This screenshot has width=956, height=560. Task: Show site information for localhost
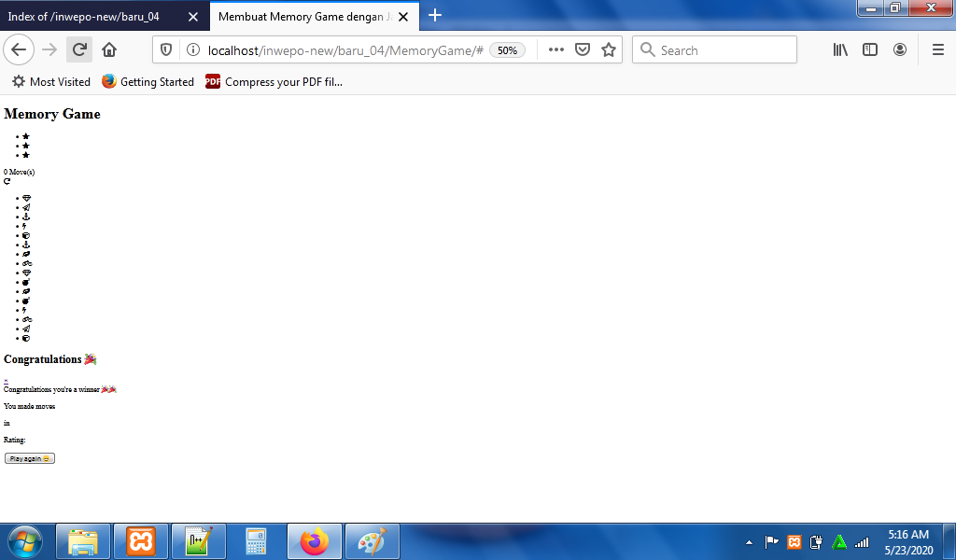192,50
